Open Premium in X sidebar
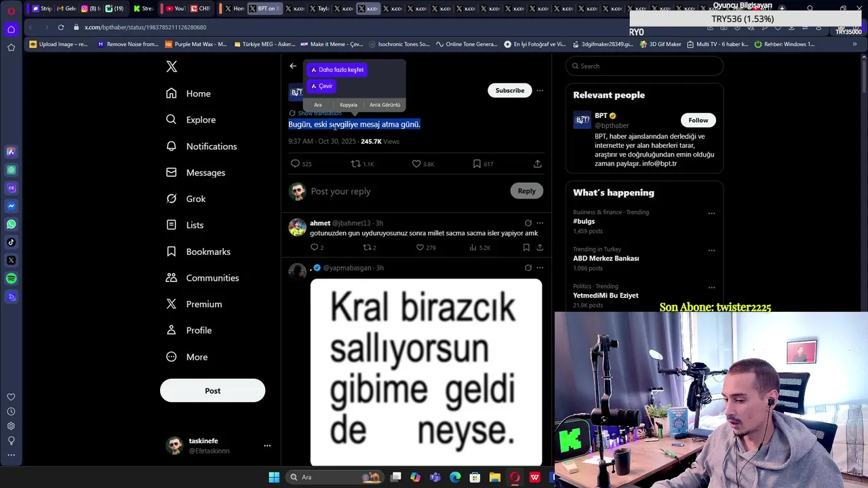Screen dimensions: 868x488 [x=194, y=304]
